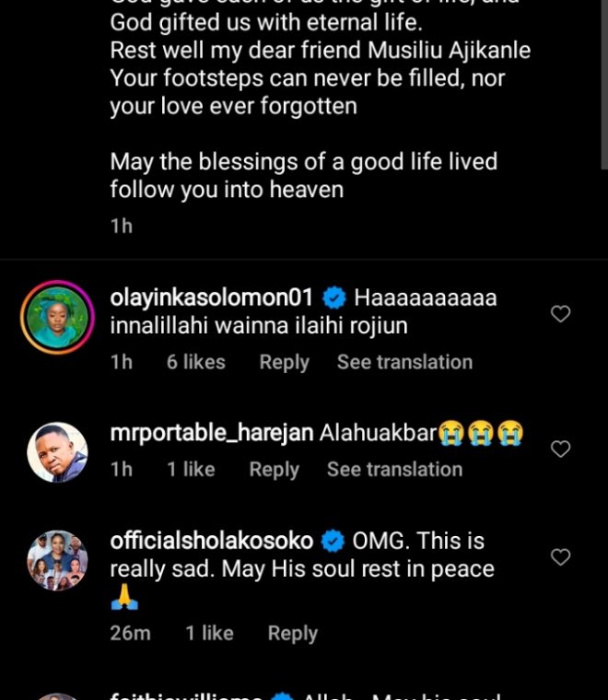View the 6 likes on olayinkasolomon01's comment
This screenshot has height=700, width=608.
click(x=195, y=362)
